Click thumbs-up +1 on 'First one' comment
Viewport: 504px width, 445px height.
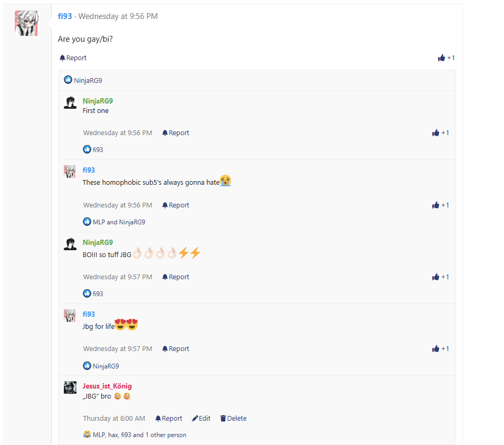pos(440,133)
